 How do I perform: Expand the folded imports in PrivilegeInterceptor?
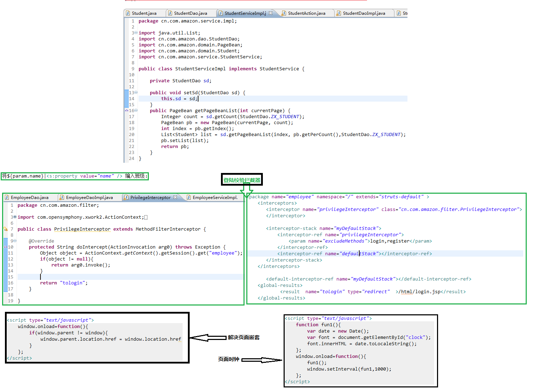(15, 217)
